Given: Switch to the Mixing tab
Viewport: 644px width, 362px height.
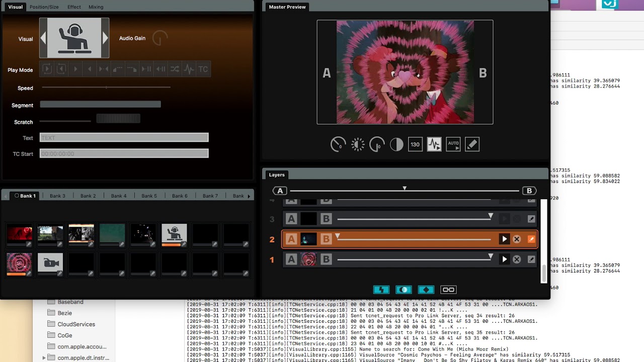Looking at the screenshot, I should point(96,7).
